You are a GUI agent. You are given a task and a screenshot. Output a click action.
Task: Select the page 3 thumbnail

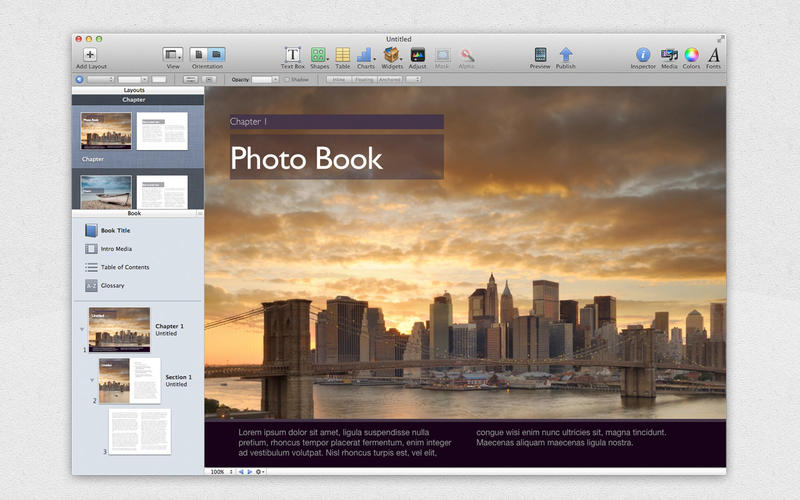[140, 431]
